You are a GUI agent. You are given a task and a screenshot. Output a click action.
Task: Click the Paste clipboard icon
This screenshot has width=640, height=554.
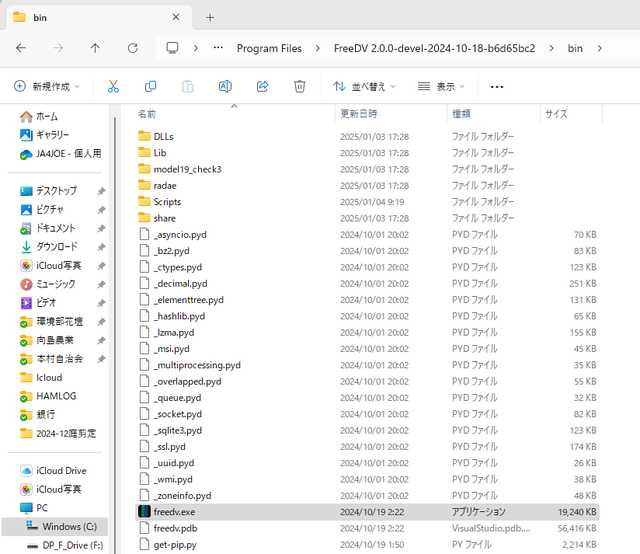tap(188, 87)
